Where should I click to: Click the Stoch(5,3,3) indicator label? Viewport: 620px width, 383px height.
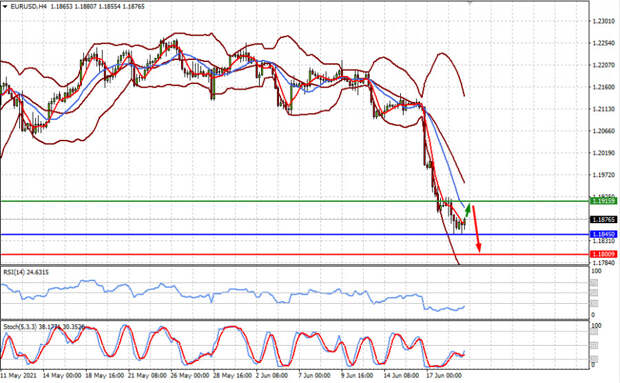pyautogui.click(x=43, y=327)
